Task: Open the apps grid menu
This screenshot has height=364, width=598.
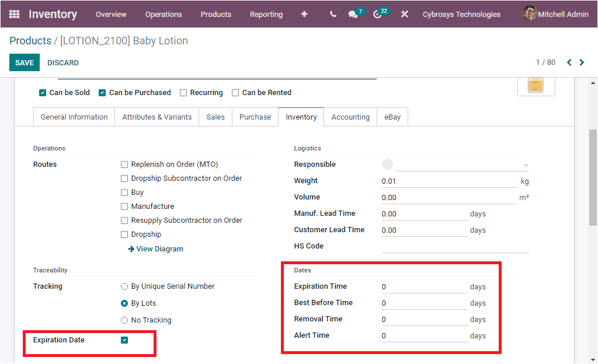Action: (13, 13)
